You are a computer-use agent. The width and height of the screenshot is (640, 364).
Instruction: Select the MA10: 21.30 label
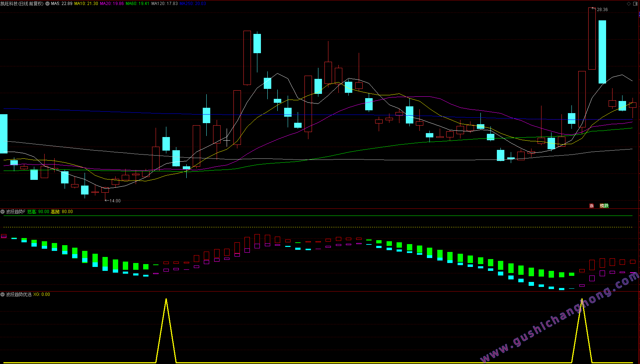[x=86, y=4]
